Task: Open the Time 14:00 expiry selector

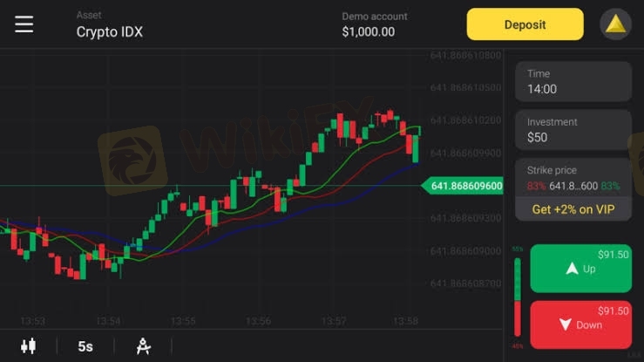Action: [x=573, y=81]
